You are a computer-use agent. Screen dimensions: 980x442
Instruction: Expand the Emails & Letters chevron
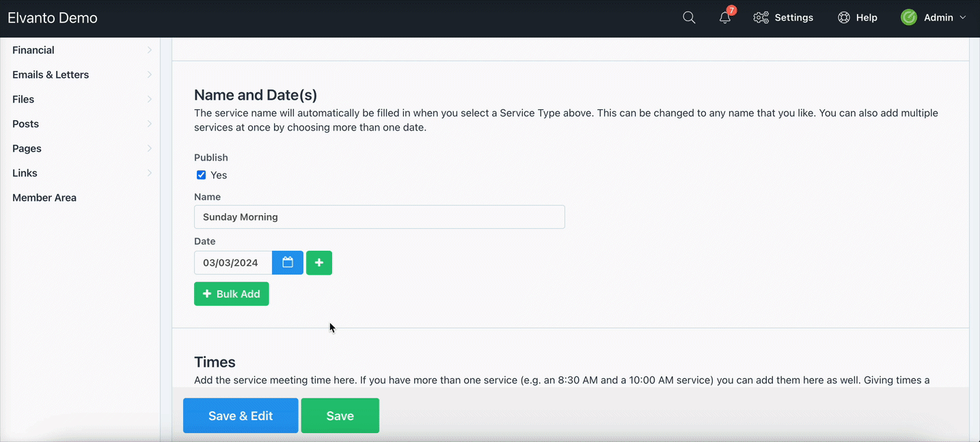[x=150, y=74]
